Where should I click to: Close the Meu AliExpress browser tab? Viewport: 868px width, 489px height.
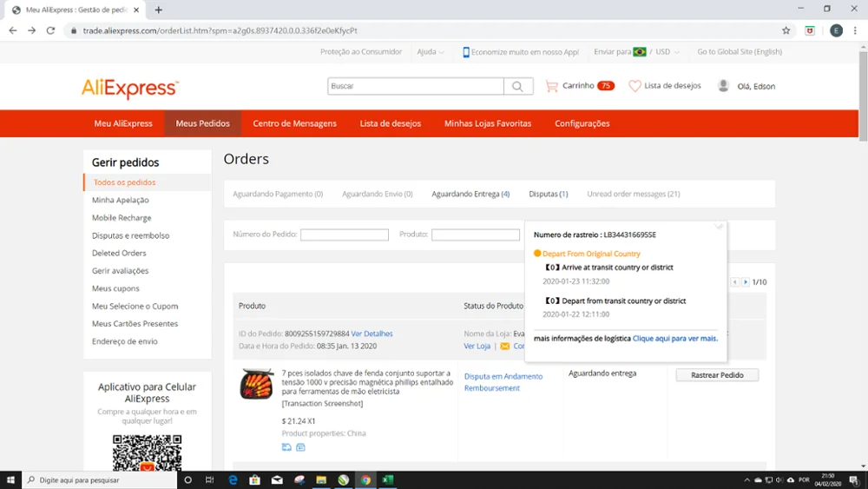click(136, 10)
